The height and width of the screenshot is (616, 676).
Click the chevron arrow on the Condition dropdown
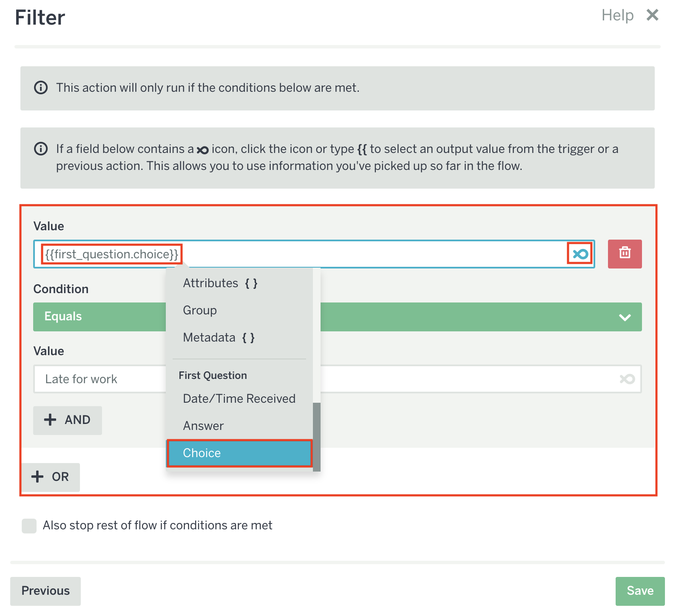click(x=625, y=317)
